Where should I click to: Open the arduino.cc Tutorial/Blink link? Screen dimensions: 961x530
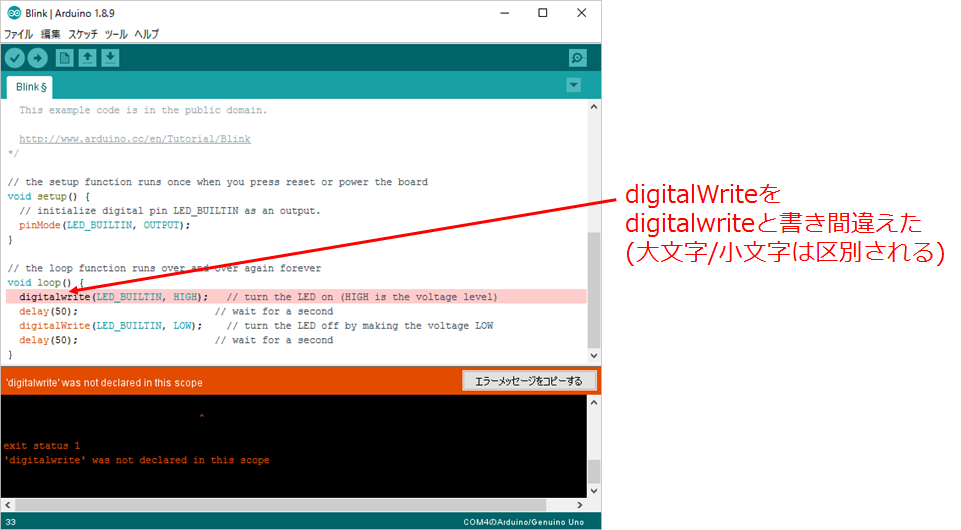coord(135,139)
